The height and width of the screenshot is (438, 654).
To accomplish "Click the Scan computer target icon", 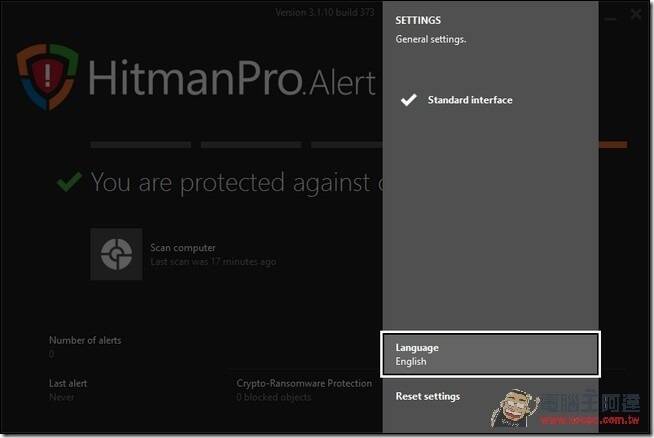I will (x=116, y=254).
